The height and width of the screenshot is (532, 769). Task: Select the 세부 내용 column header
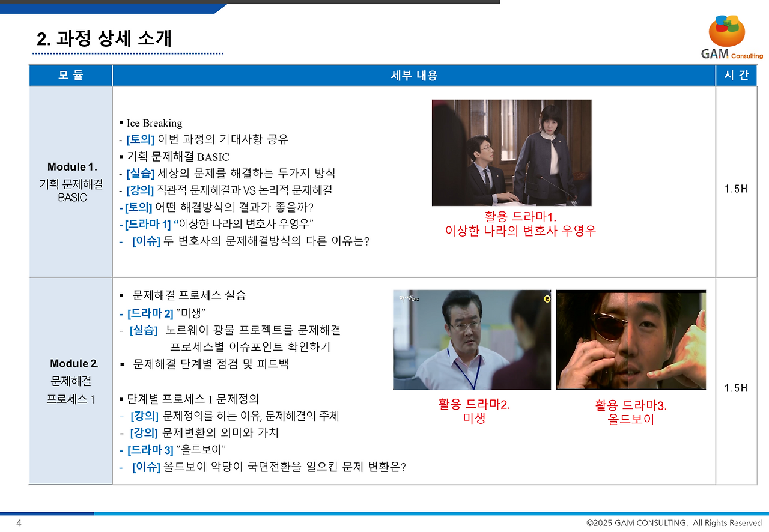pos(413,74)
